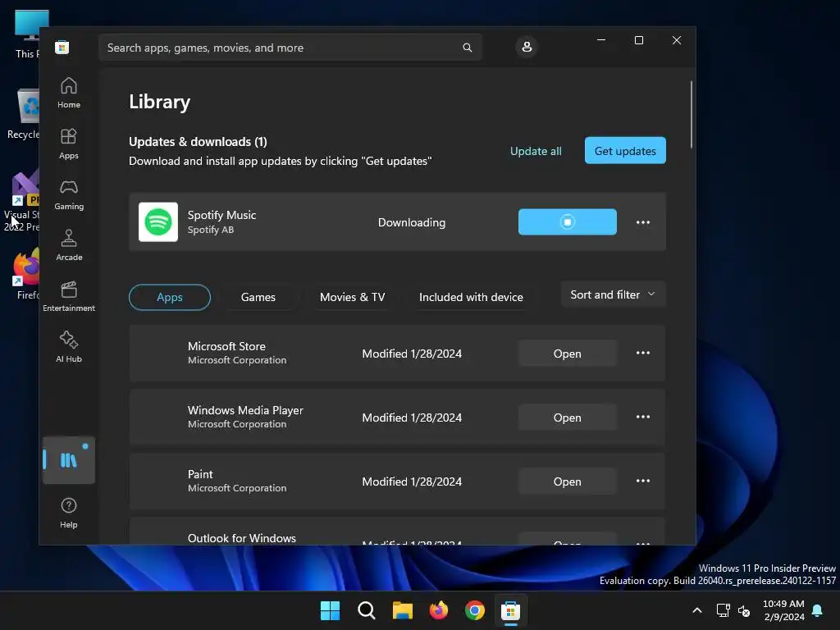
Task: Open more options for Paint row
Action: coord(643,481)
